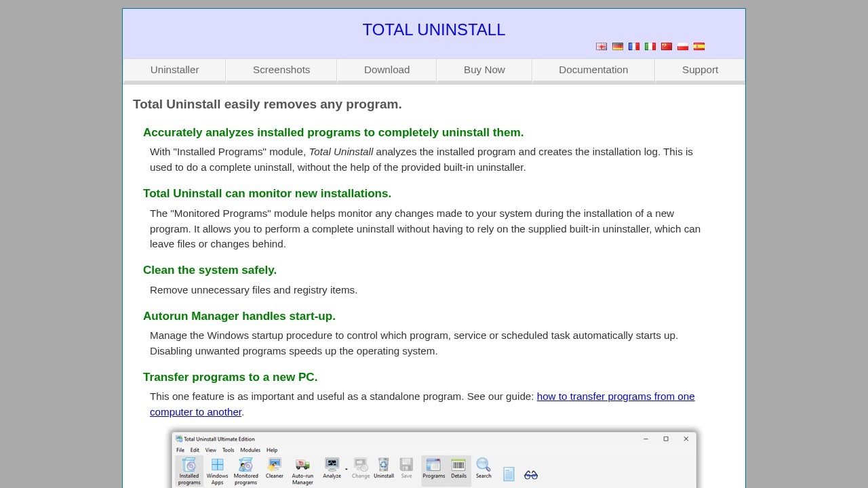Click heading 'Clean the system safely.'

pyautogui.click(x=210, y=270)
